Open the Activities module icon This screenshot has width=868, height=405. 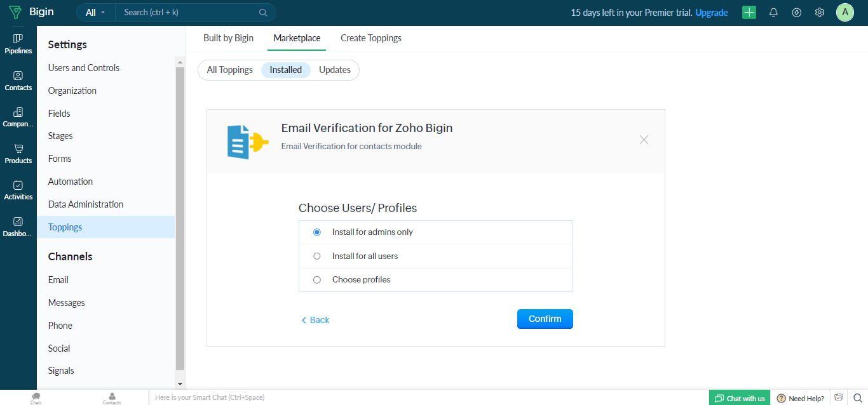(18, 189)
